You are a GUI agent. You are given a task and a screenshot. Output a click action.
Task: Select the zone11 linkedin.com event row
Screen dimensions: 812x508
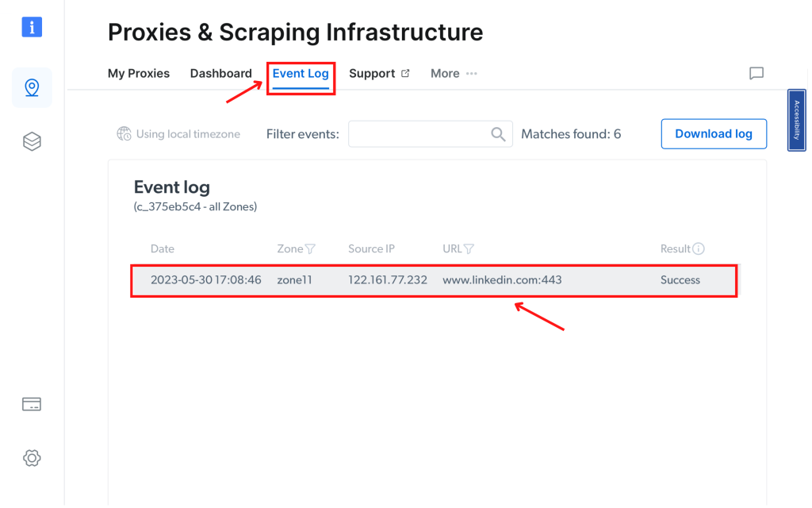pos(434,279)
